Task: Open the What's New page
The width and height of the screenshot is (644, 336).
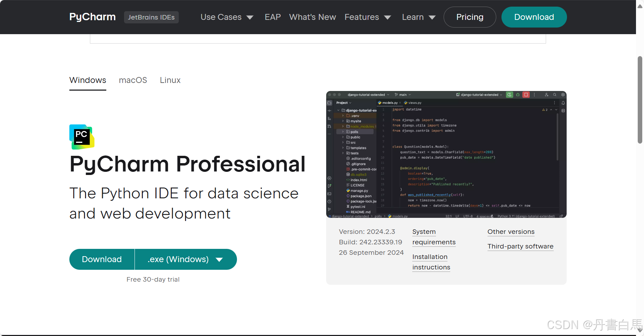Action: pyautogui.click(x=313, y=17)
